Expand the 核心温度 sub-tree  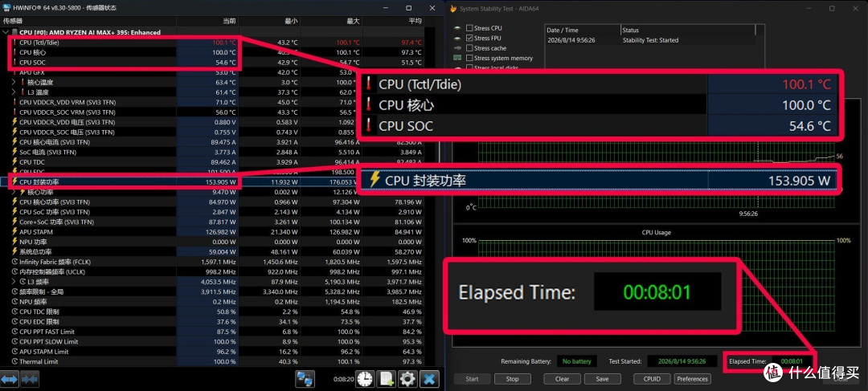[14, 83]
